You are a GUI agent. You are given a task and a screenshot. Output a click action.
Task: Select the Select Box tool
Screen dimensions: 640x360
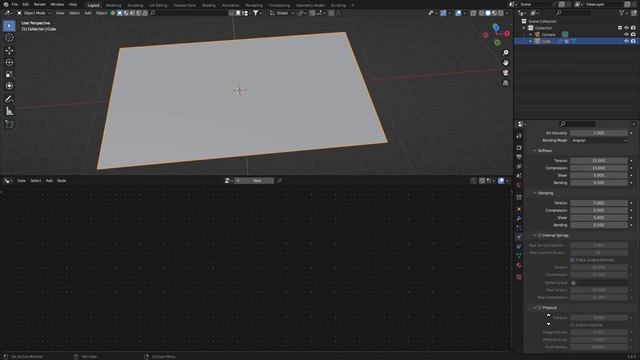click(x=9, y=26)
